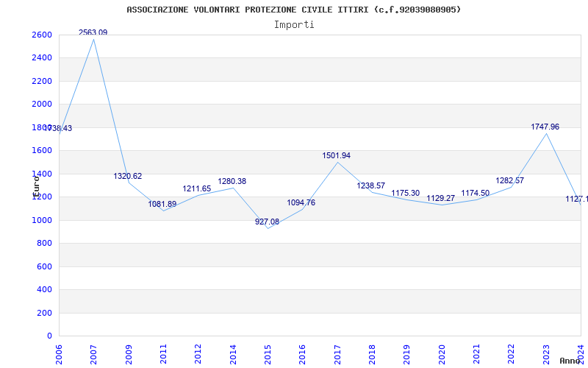Click the data label 1238.57
The height and width of the screenshot is (368, 588).
point(371,186)
